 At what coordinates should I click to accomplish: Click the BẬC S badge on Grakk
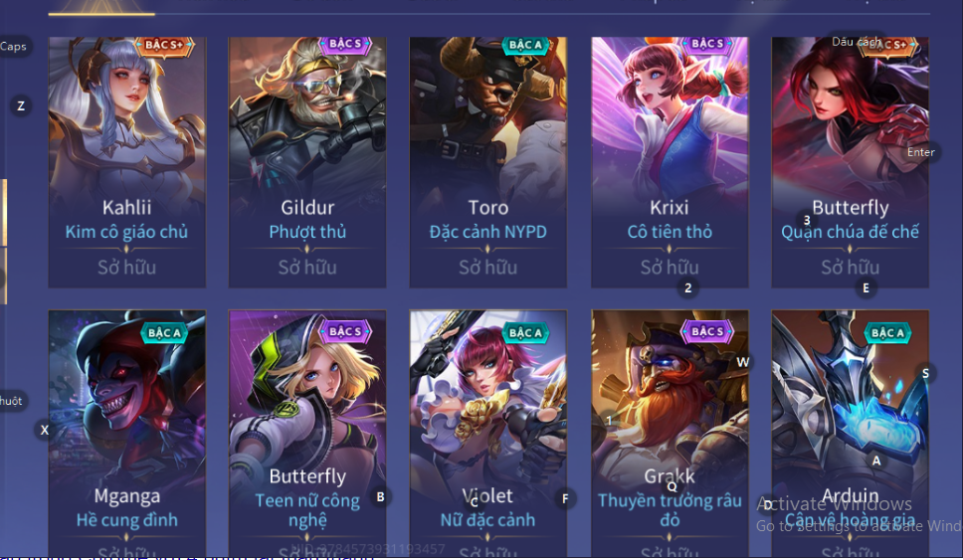click(x=707, y=331)
